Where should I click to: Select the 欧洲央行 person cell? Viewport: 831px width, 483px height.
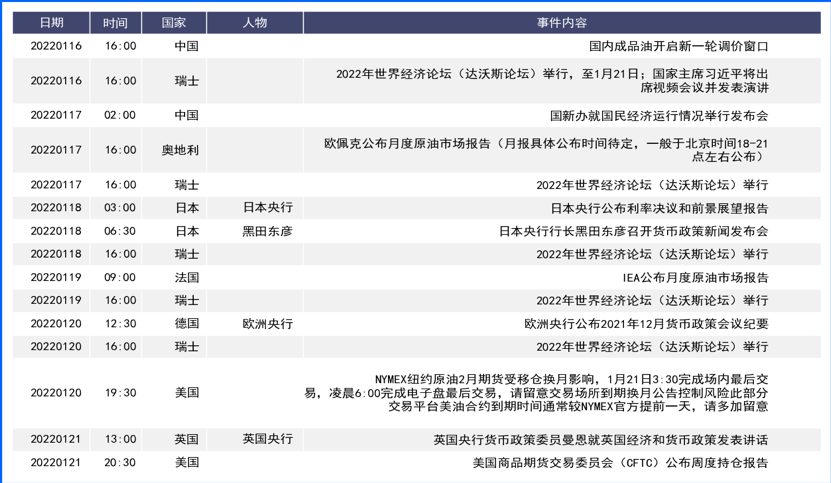(268, 323)
